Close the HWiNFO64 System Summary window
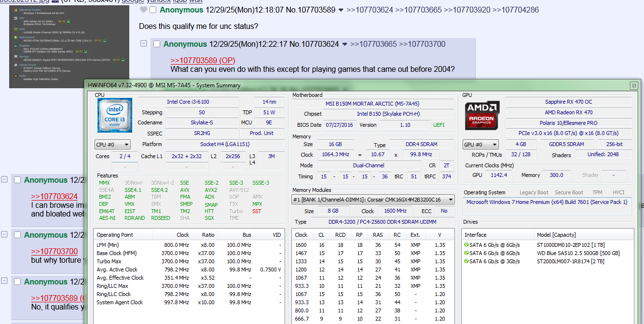This screenshot has width=644, height=324. click(633, 85)
